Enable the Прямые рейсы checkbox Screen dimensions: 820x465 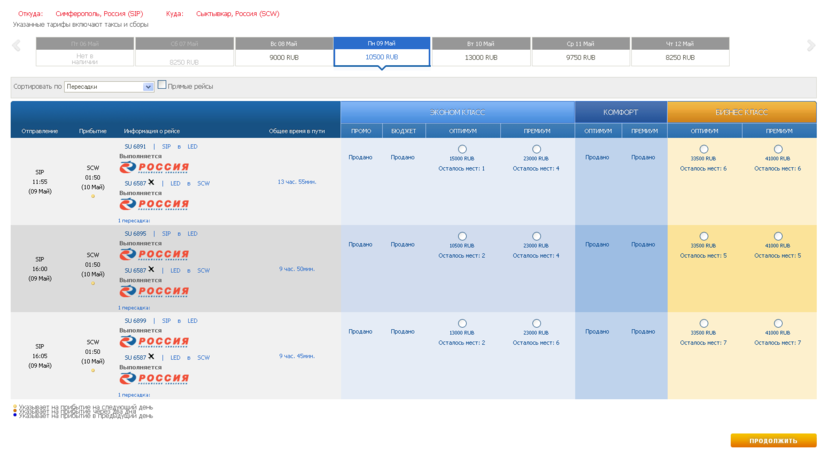pos(162,86)
